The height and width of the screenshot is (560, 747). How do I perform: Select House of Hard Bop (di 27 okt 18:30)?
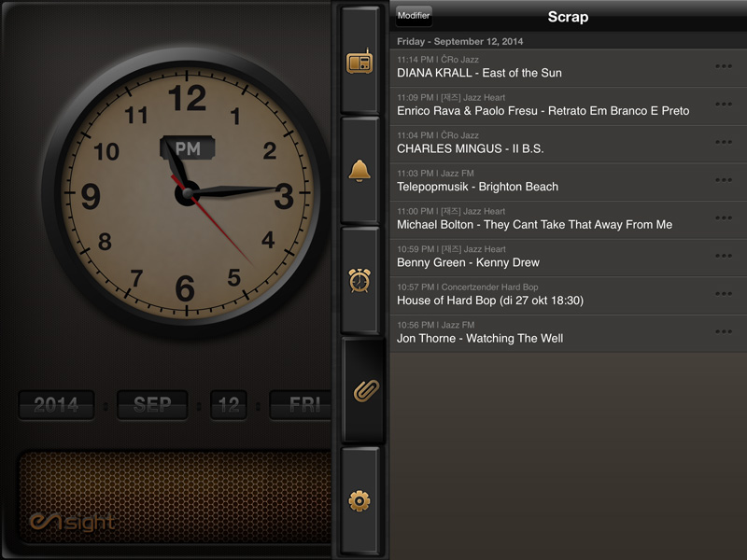click(569, 296)
